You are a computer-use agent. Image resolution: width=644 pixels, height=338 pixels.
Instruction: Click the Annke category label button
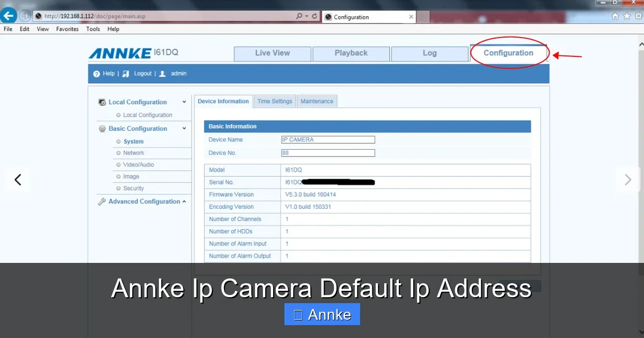tap(322, 314)
